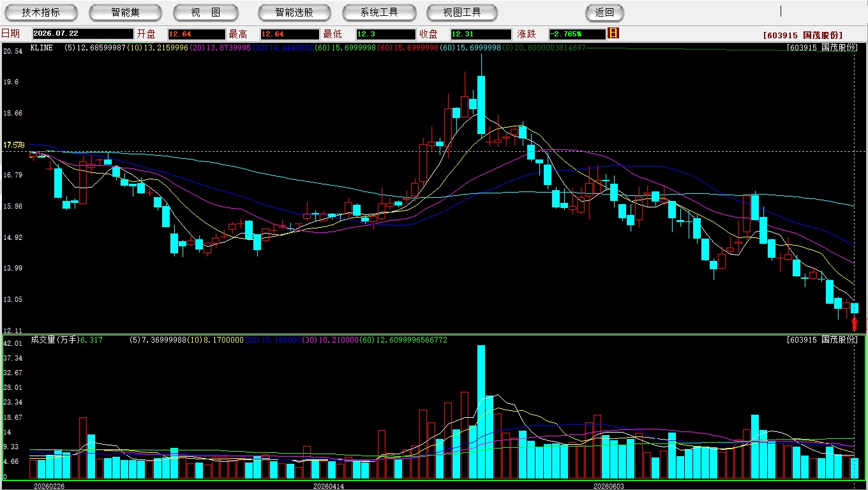868x490 pixels.
Task: Click the volume MA value (60)12.6099996566772
Action: coord(403,340)
